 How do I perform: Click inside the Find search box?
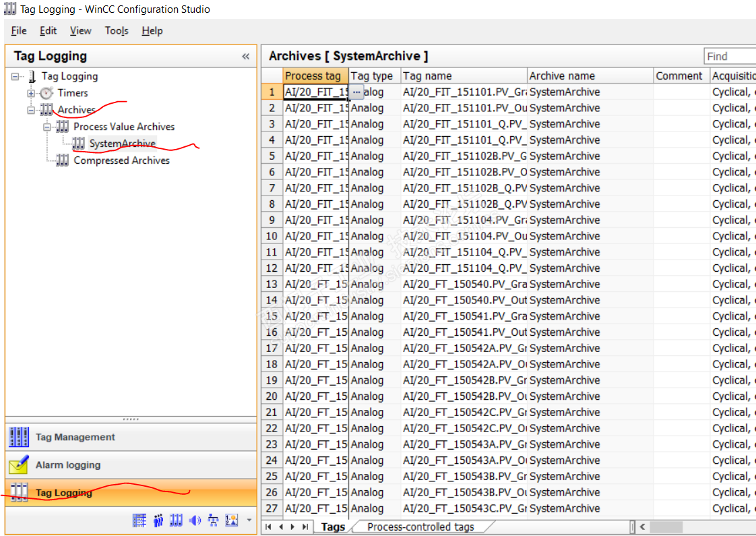click(730, 57)
